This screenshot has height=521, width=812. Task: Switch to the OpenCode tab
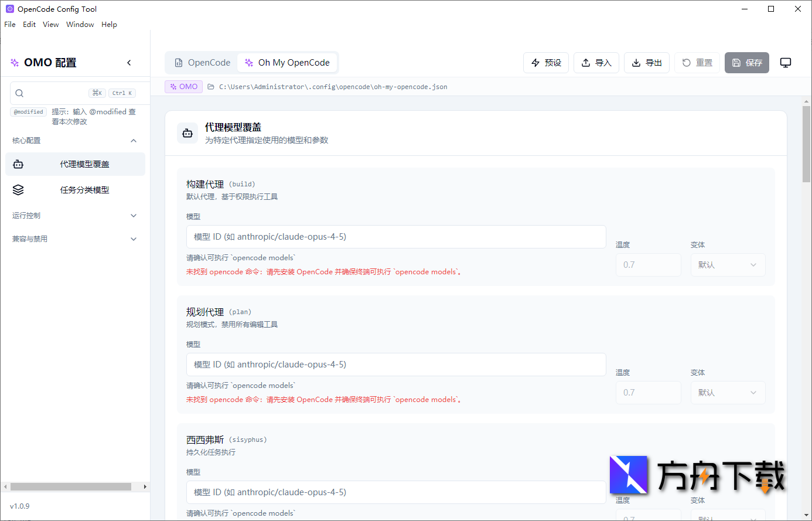[202, 62]
